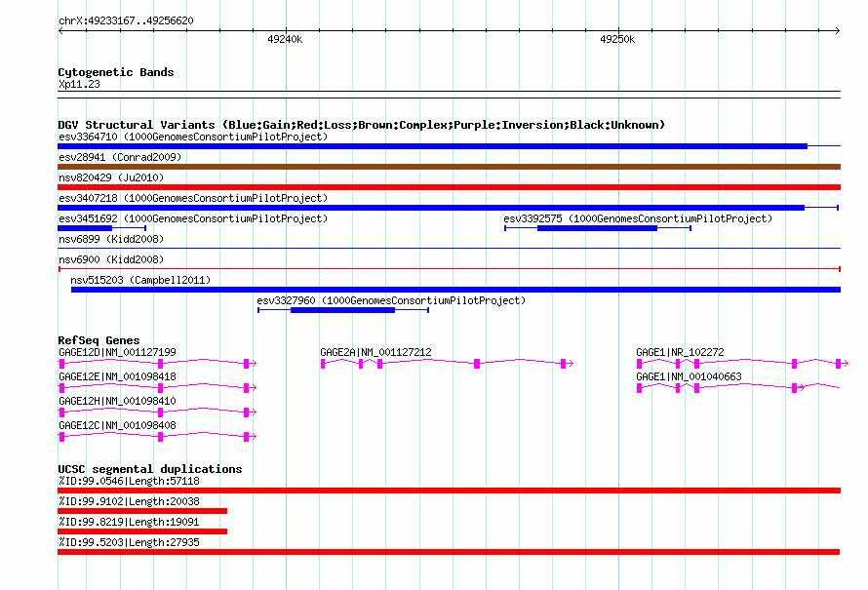
Task: Click the red bar for Length:20038 duplication
Action: (142, 511)
